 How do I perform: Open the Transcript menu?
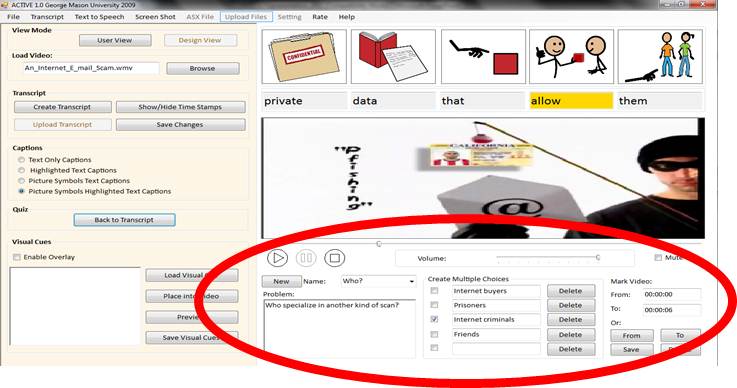(47, 16)
